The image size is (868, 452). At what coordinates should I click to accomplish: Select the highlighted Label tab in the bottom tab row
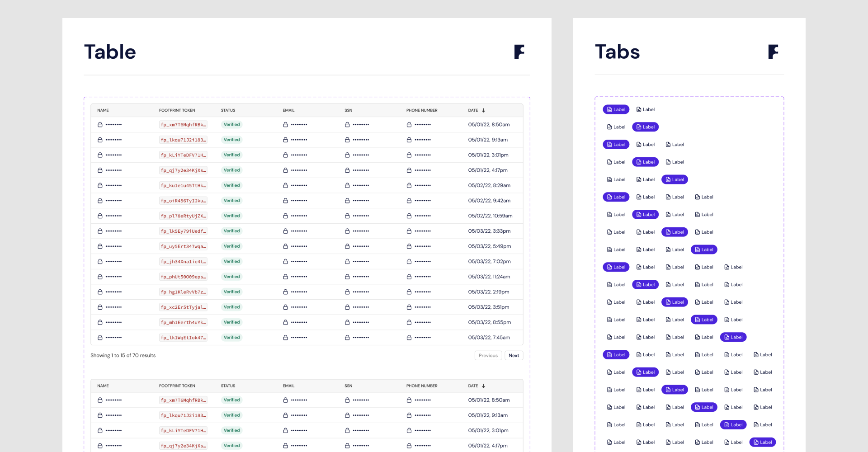(x=762, y=443)
